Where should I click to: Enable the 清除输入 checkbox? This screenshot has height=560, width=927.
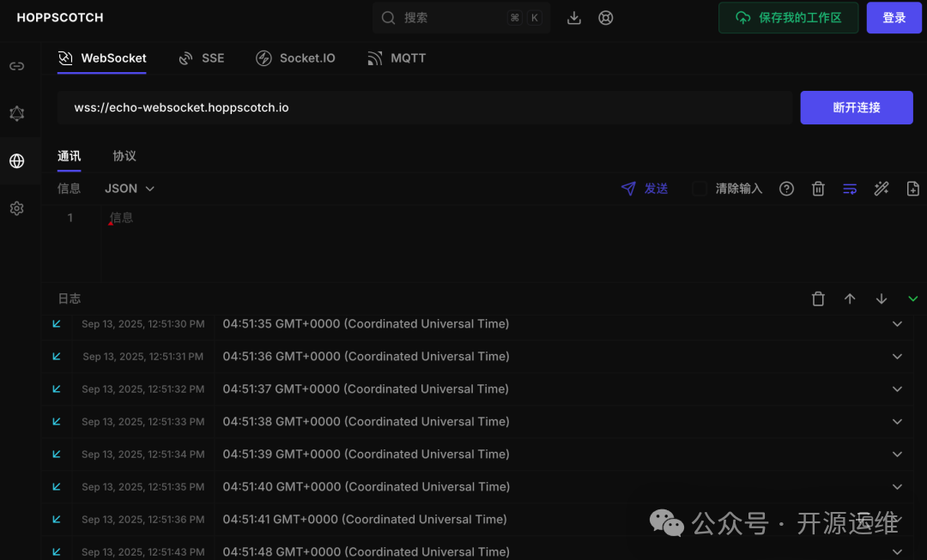700,189
